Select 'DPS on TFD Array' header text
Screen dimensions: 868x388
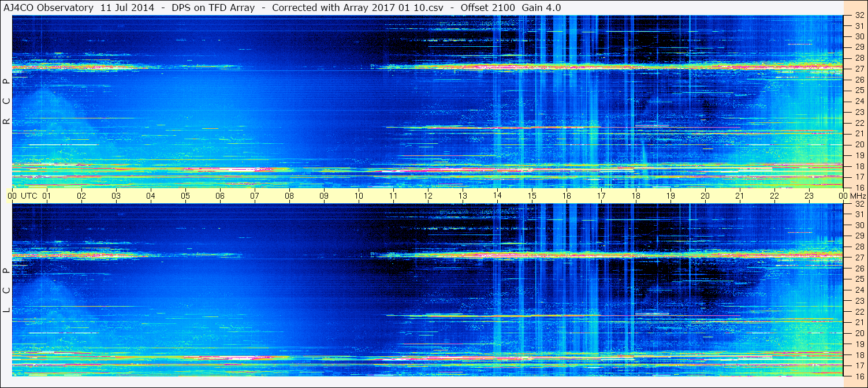[213, 8]
